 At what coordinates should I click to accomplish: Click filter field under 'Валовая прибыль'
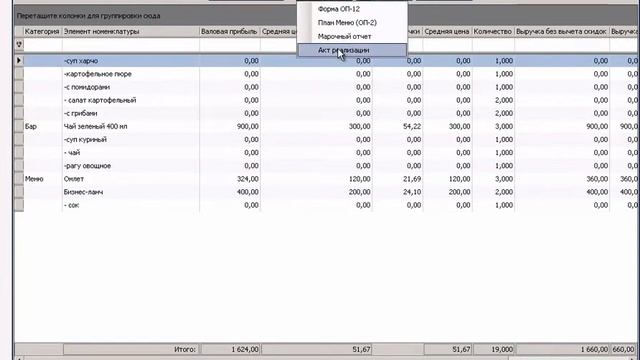[x=230, y=44]
